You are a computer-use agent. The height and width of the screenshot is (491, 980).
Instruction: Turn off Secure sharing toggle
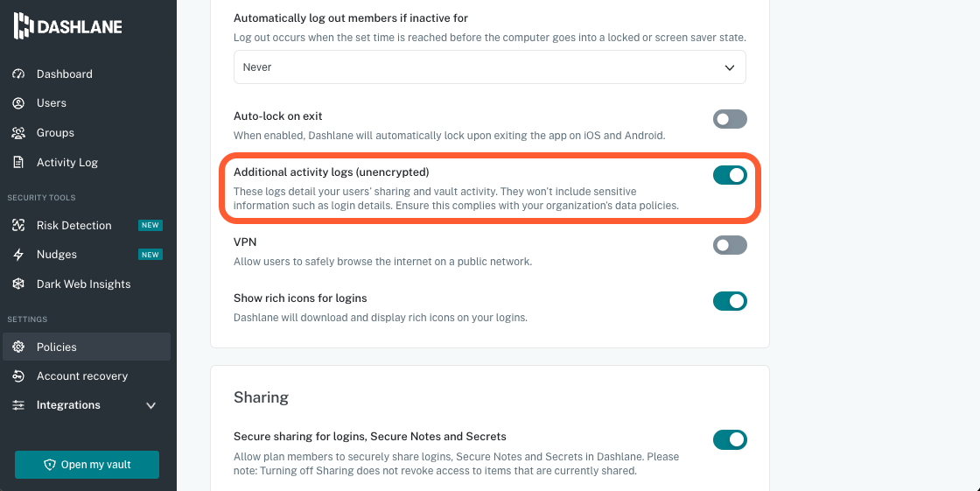[730, 439]
